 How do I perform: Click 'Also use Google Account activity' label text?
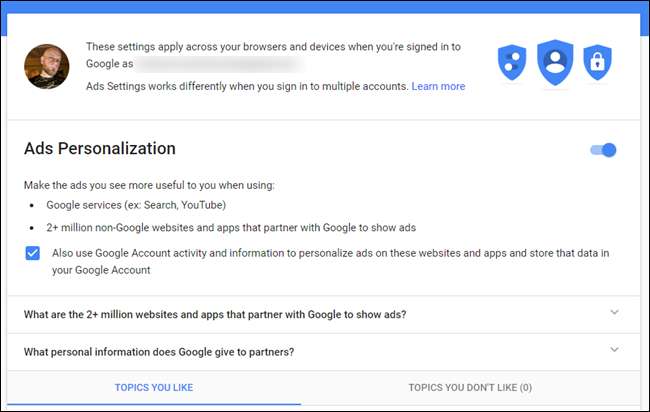(x=330, y=254)
